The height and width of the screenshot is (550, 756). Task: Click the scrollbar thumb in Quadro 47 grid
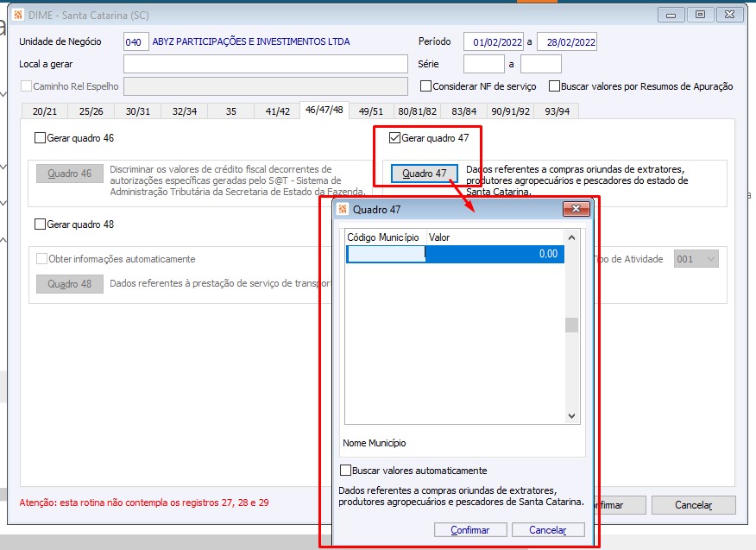point(571,326)
